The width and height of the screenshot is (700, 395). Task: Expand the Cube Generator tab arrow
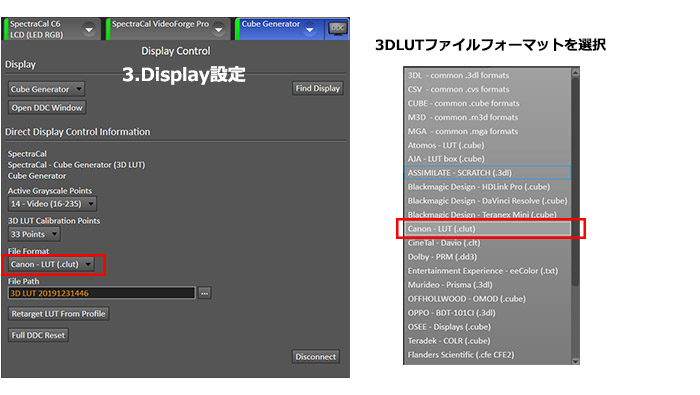[x=309, y=29]
